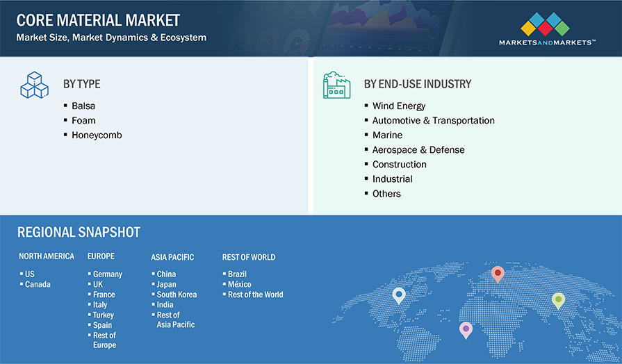Select South Korea in Asia Pacific
The image size is (622, 364).
coord(177,295)
